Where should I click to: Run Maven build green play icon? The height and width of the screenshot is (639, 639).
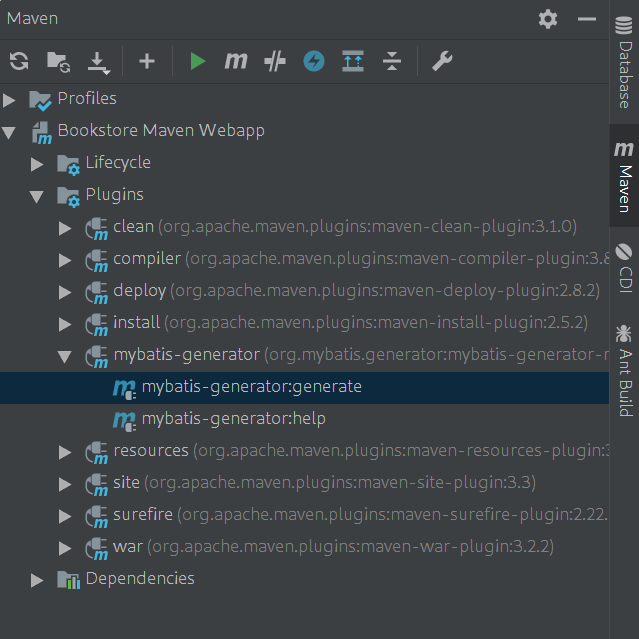coord(198,62)
